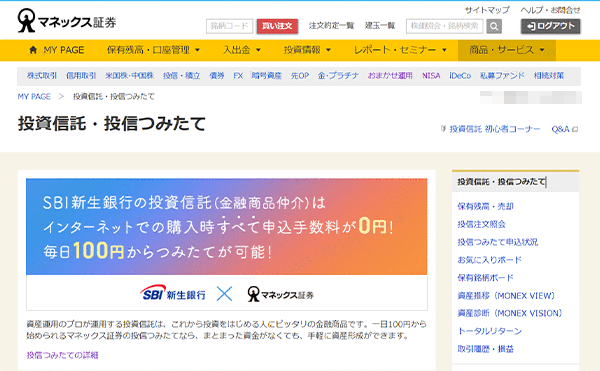
Task: Select おまかせ運用 in the sub menu
Action: 390,76
